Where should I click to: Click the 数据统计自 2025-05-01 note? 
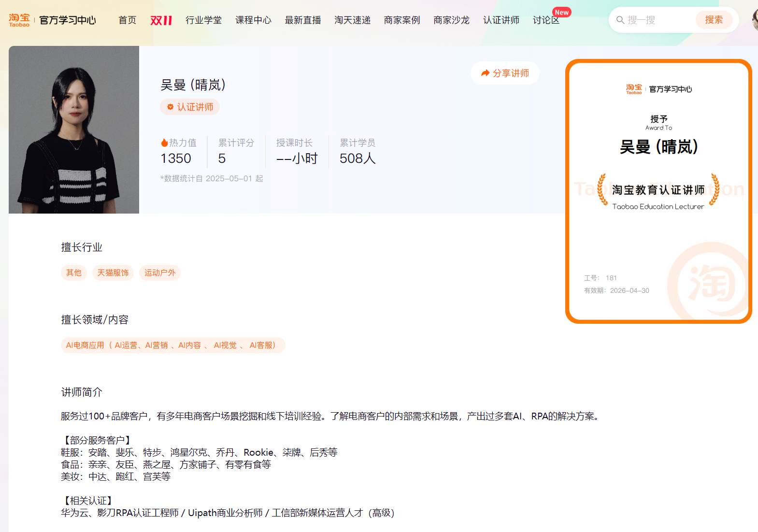[212, 178]
